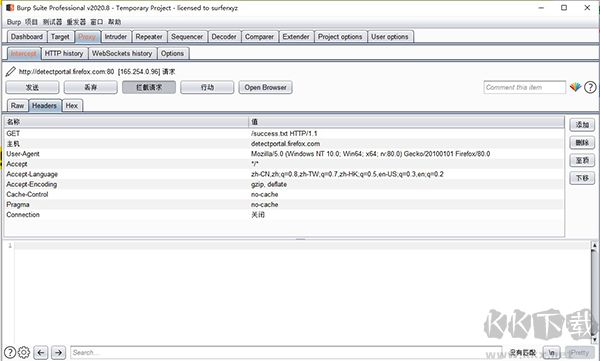Open the Burp menu
The image size is (600, 361).
click(14, 22)
